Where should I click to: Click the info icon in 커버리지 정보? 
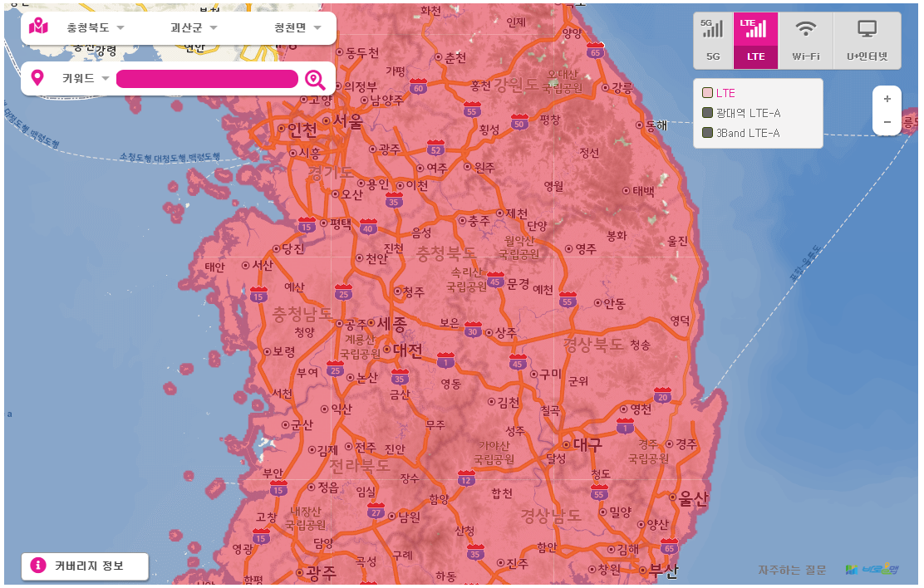click(x=38, y=566)
